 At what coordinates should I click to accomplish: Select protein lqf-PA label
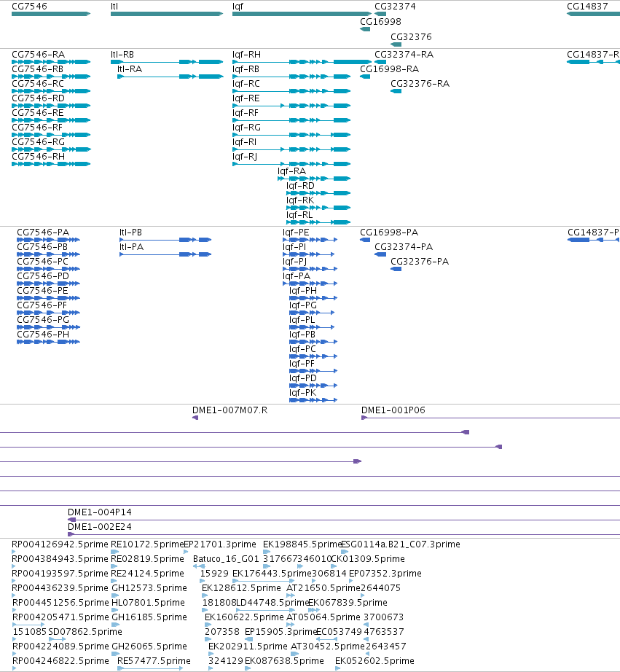tap(296, 276)
